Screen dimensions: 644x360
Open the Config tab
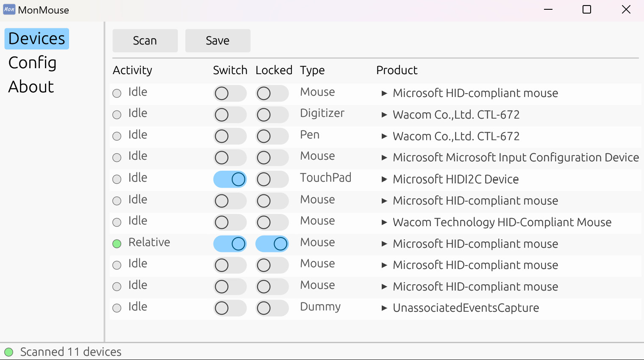click(x=33, y=63)
